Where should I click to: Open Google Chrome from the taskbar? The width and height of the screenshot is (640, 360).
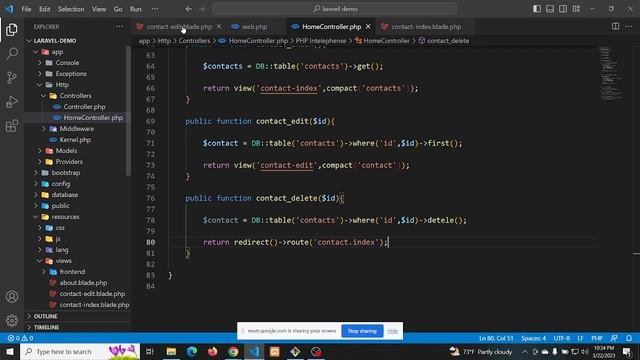coord(233,351)
